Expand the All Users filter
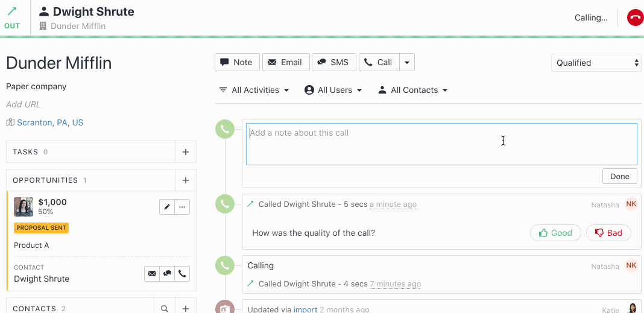 (333, 90)
